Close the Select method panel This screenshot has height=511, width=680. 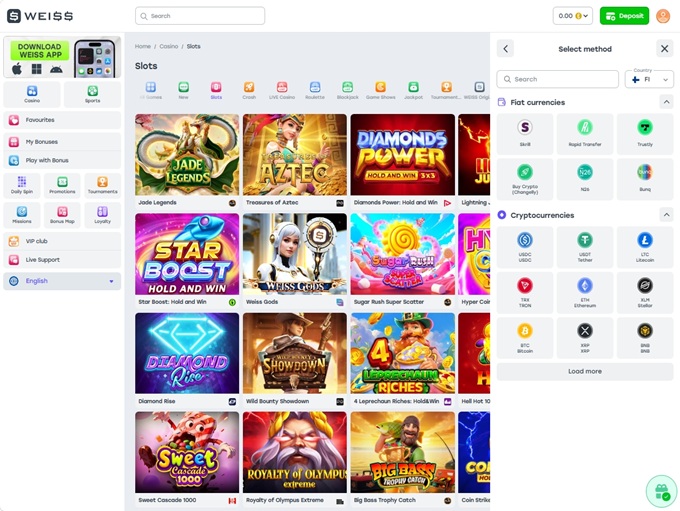point(664,49)
